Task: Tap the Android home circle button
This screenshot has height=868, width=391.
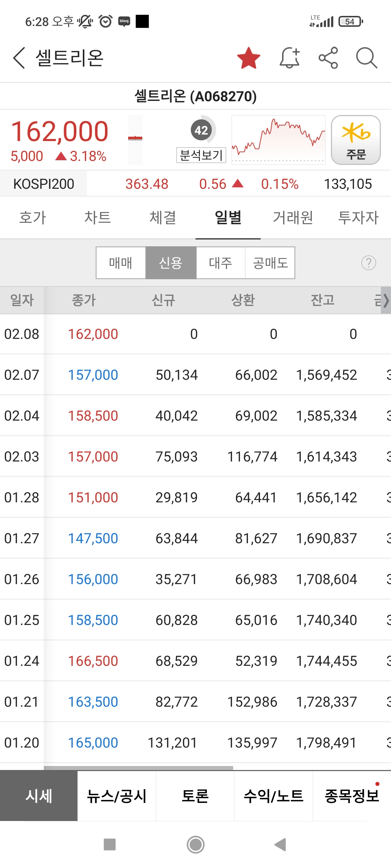Action: 195,845
